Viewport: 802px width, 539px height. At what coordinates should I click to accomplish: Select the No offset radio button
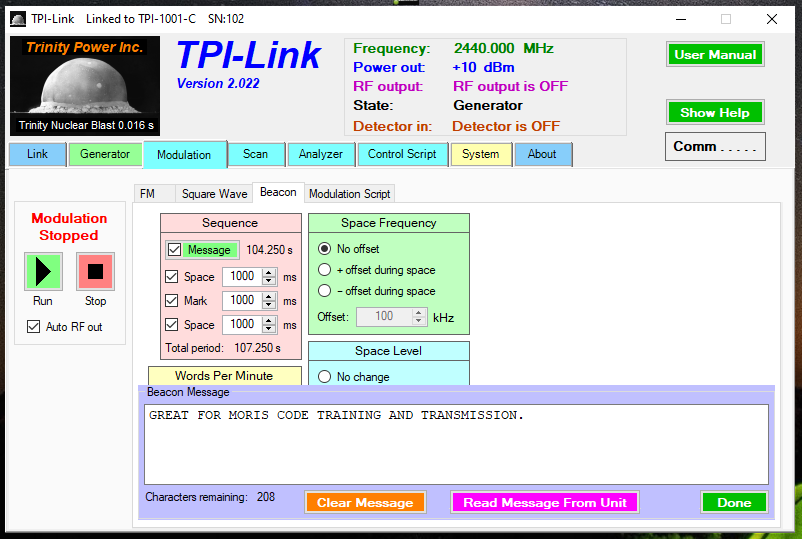tap(324, 249)
